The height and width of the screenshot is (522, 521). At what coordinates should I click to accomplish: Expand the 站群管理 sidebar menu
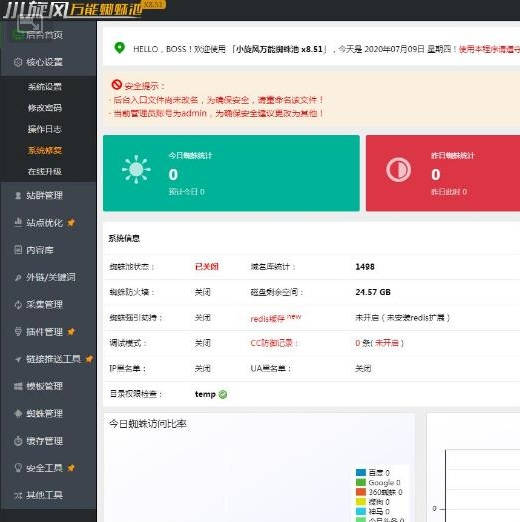pos(49,195)
